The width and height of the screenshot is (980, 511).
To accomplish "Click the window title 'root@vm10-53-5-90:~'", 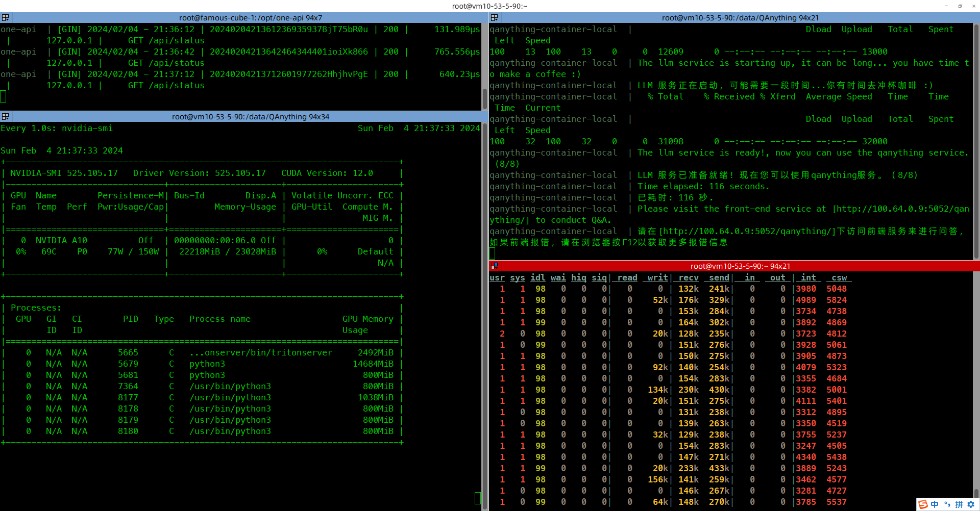I will [x=489, y=6].
